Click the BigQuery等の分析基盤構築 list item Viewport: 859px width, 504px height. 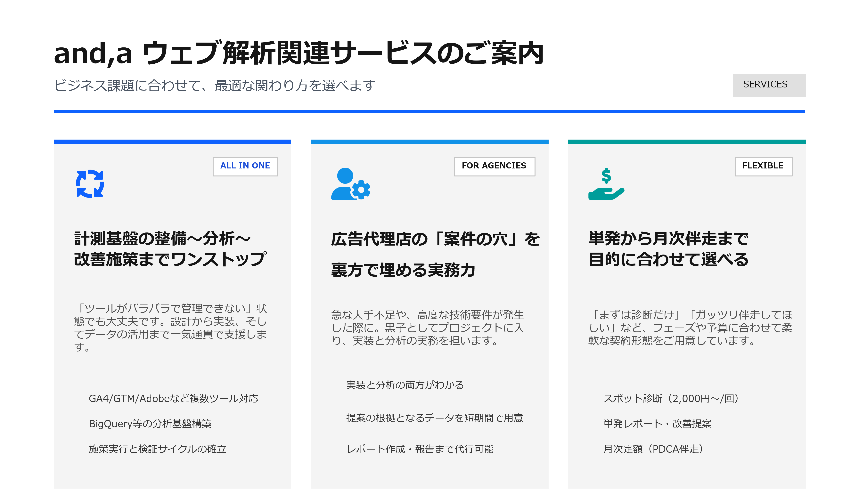pyautogui.click(x=150, y=423)
